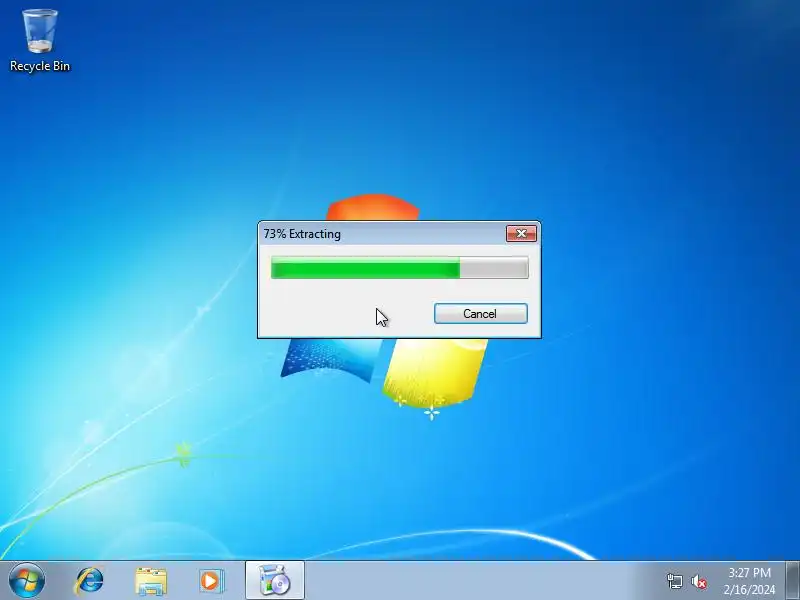Click the Show Desktop strip
Viewport: 800px width, 600px height.
click(793, 580)
